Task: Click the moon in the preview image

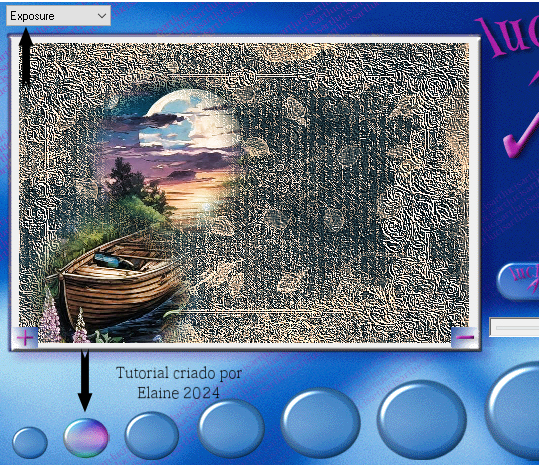Action: click(189, 119)
